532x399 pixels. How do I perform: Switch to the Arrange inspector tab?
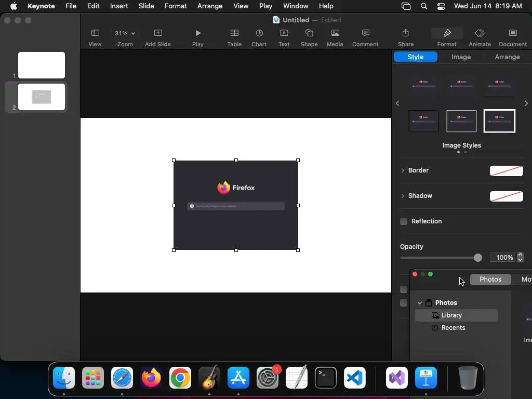pos(507,57)
